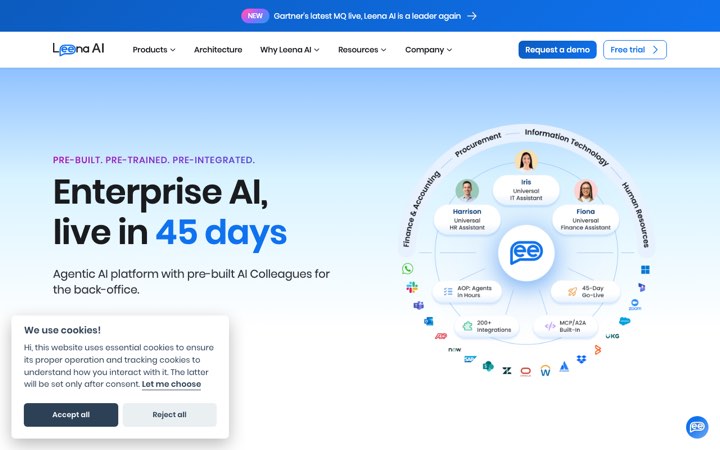Image resolution: width=720 pixels, height=450 pixels.
Task: Click the 'PRE-BUILT. PRE-TRAINED. PRE-INTEGRATED.' tagline
Action: point(154,160)
